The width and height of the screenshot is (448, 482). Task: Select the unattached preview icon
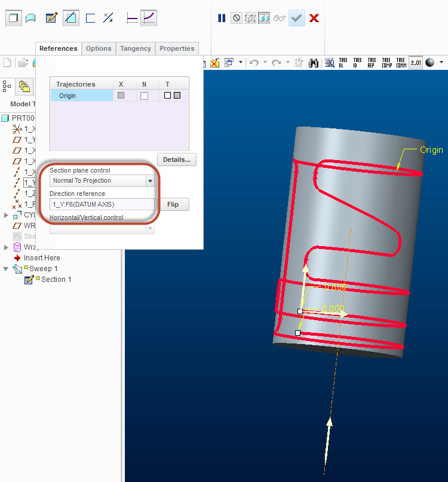pyautogui.click(x=250, y=18)
